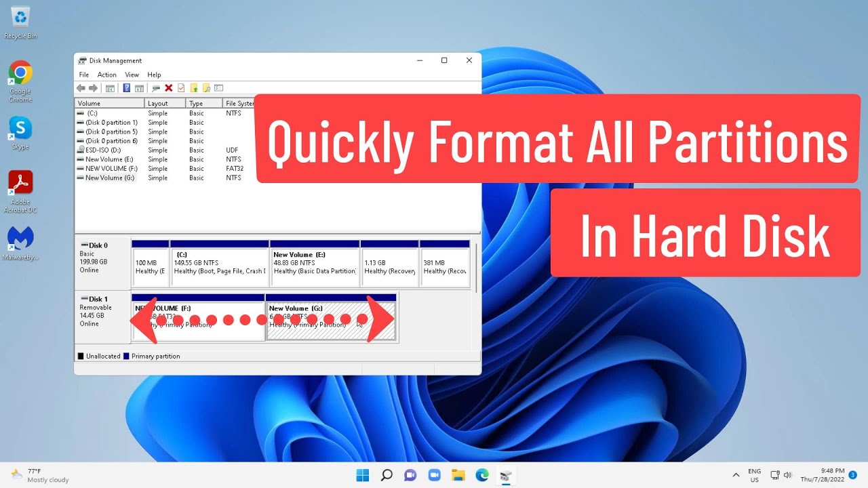Image resolution: width=868 pixels, height=488 pixels.
Task: Select the (C:) 149.55 GB NTFS partition block
Action: (220, 264)
